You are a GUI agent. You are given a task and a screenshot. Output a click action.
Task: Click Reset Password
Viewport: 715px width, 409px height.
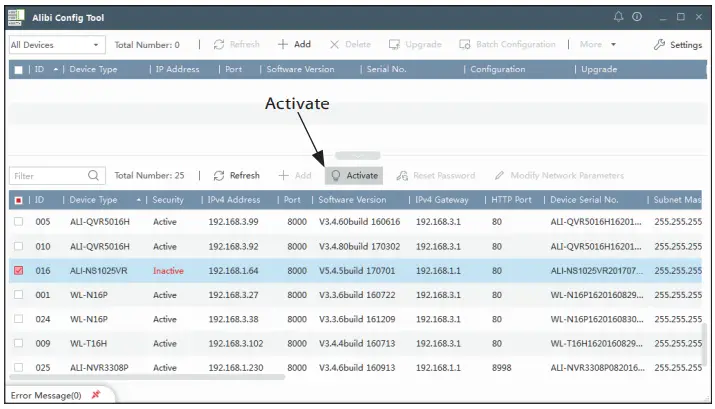(436, 176)
